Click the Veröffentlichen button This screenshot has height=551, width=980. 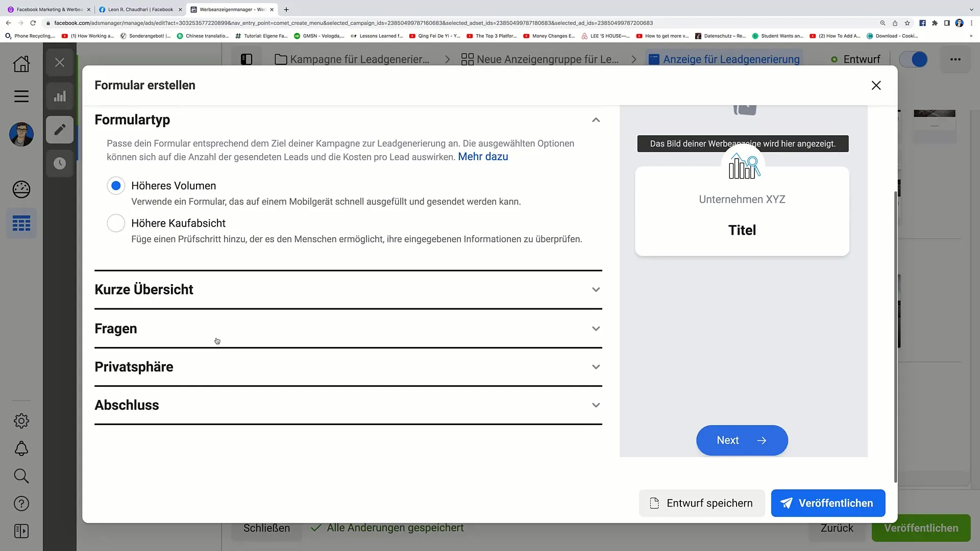828,503
